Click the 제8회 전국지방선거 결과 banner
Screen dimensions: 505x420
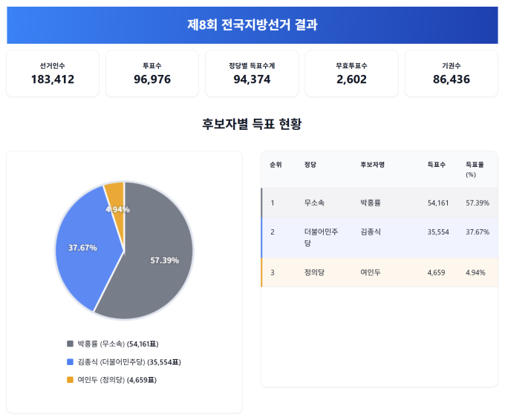(252, 25)
